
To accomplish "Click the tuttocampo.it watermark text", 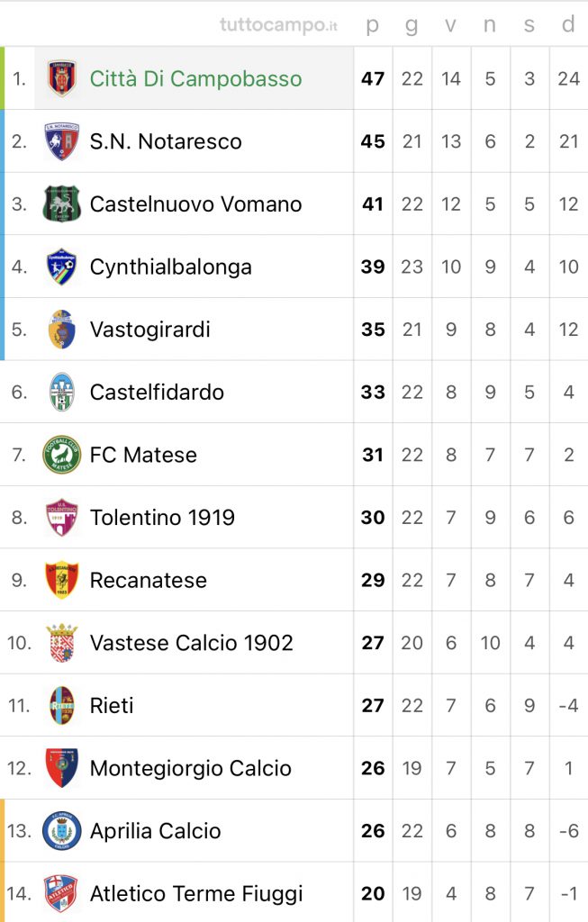I will (x=279, y=25).
